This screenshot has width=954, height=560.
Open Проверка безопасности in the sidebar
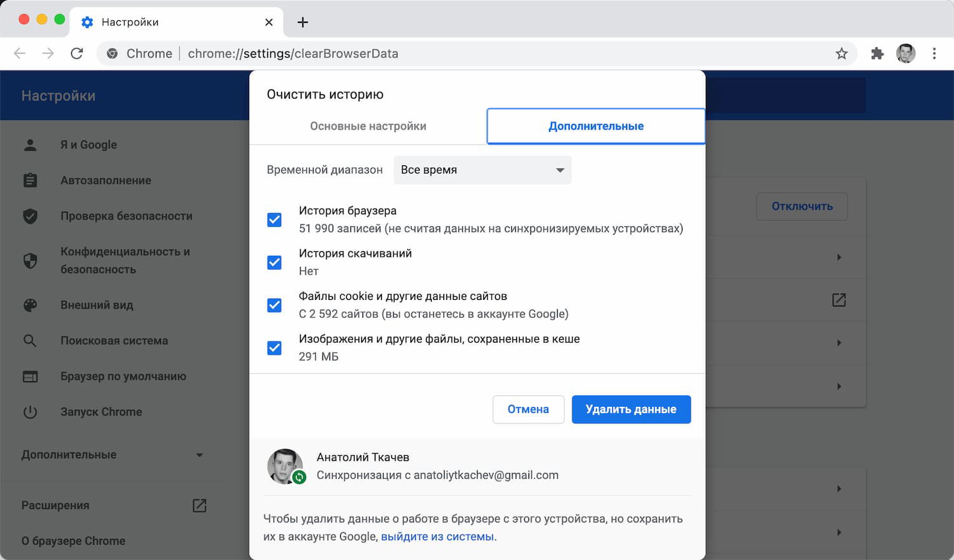pyautogui.click(x=127, y=216)
